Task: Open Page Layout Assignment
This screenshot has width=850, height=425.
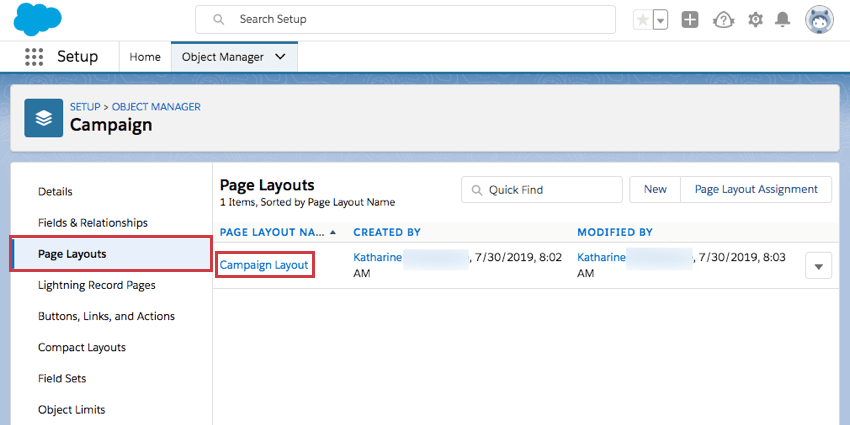Action: click(756, 190)
